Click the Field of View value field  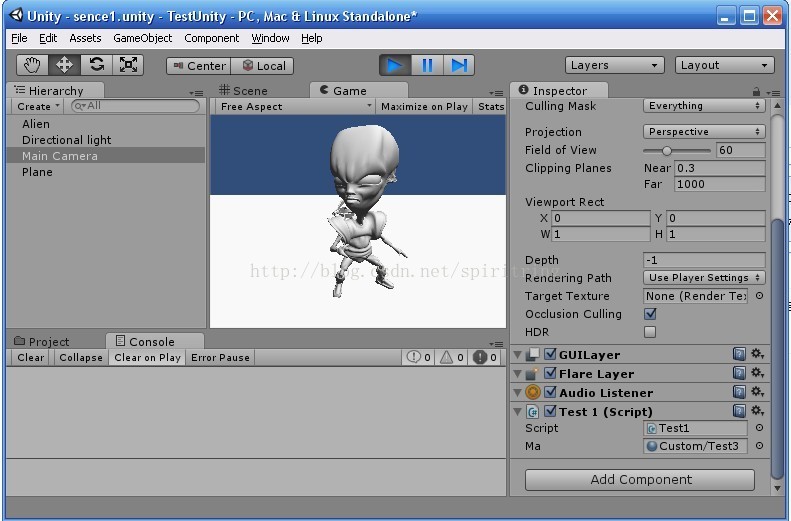[741, 150]
